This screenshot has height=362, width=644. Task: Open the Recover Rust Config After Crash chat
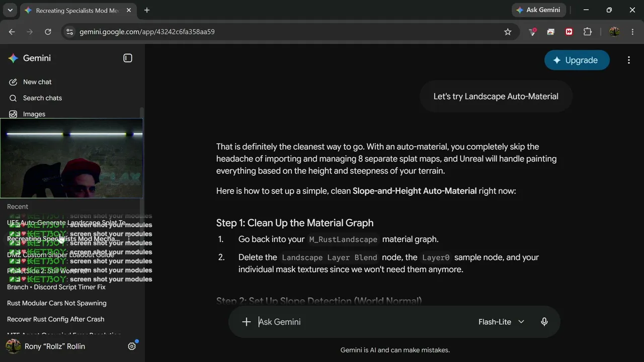pos(56,319)
